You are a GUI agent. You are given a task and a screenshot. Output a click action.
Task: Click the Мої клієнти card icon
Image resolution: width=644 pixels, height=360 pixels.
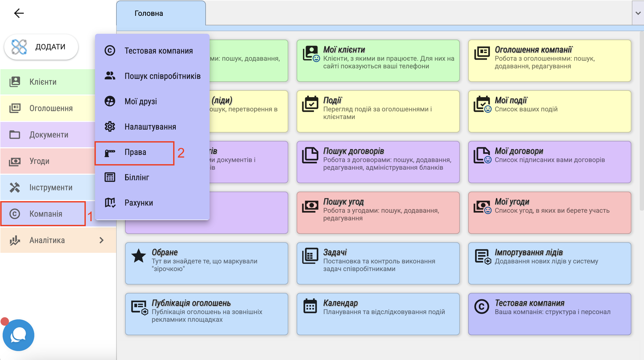tap(311, 54)
